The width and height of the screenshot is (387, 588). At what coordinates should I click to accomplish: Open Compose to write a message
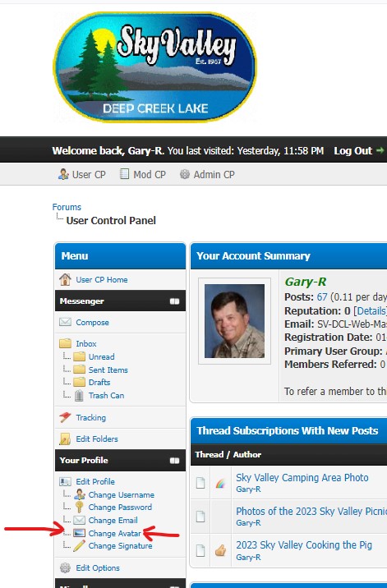pyautogui.click(x=92, y=323)
